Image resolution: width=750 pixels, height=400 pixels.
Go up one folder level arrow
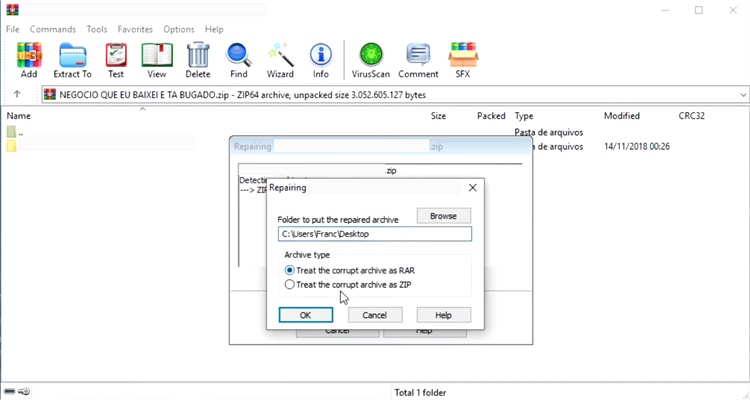pyautogui.click(x=17, y=94)
